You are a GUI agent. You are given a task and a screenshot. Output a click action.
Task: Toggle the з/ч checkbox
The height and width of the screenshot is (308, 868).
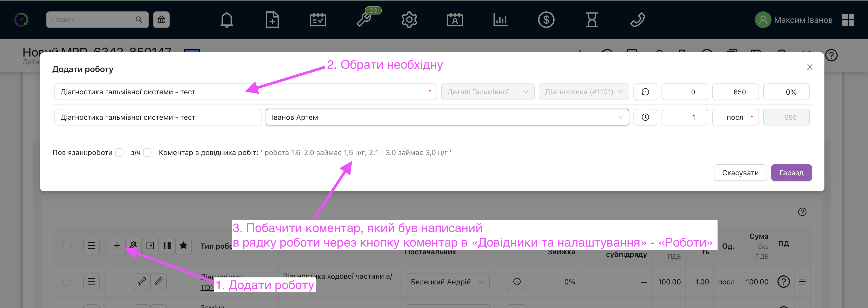coord(147,152)
